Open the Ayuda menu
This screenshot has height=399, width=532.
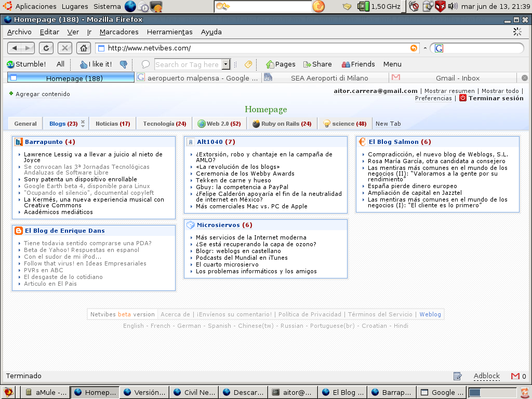coord(211,32)
